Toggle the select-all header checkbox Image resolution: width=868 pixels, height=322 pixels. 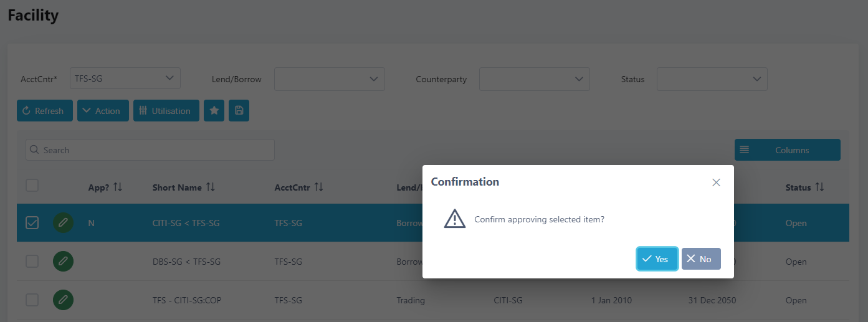[x=32, y=186]
